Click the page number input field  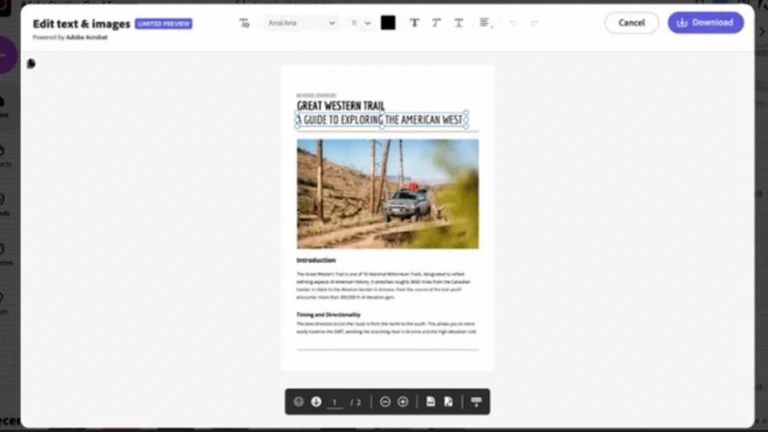click(335, 402)
